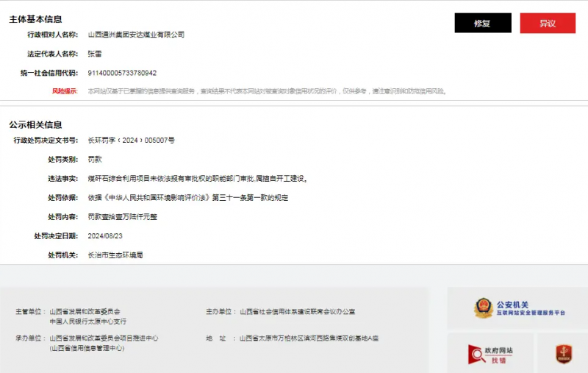Viewport: 588px width, 373px height.
Task: Select decision date 2024/08/23
Action: point(105,236)
